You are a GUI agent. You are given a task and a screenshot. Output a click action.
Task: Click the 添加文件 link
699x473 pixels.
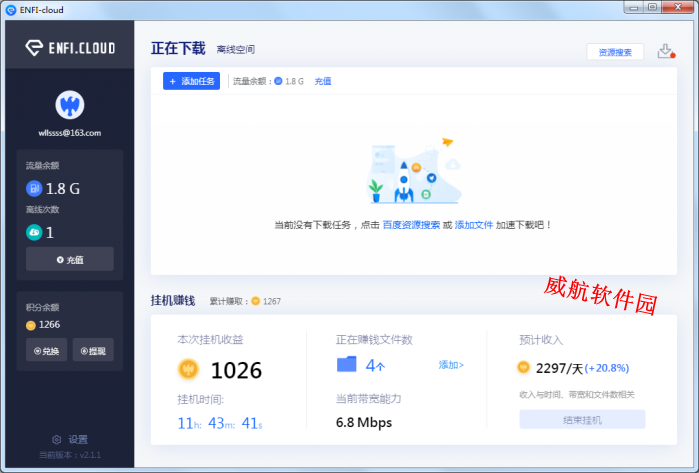pyautogui.click(x=473, y=225)
